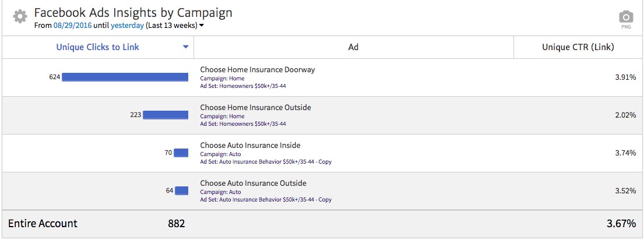Click the 08/29/2016 start date link
The width and height of the screenshot is (644, 240).
pyautogui.click(x=72, y=26)
